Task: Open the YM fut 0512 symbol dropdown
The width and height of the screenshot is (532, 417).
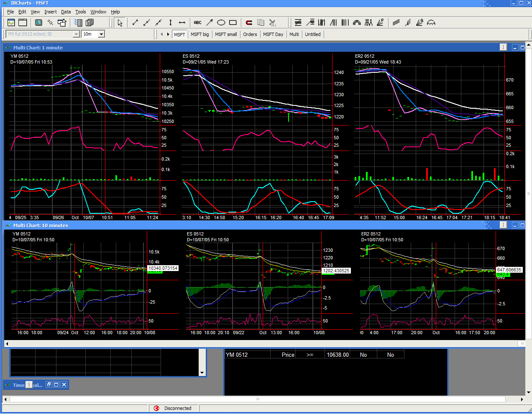Action: pyautogui.click(x=76, y=34)
